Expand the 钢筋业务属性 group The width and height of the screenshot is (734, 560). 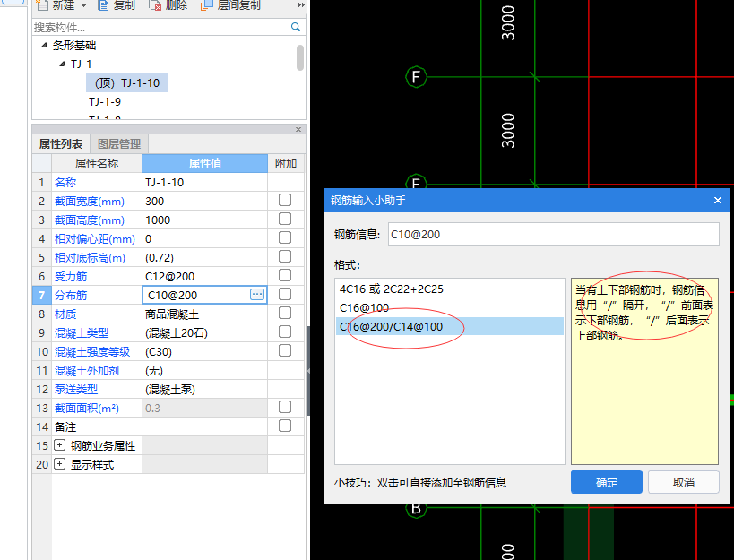click(x=59, y=445)
